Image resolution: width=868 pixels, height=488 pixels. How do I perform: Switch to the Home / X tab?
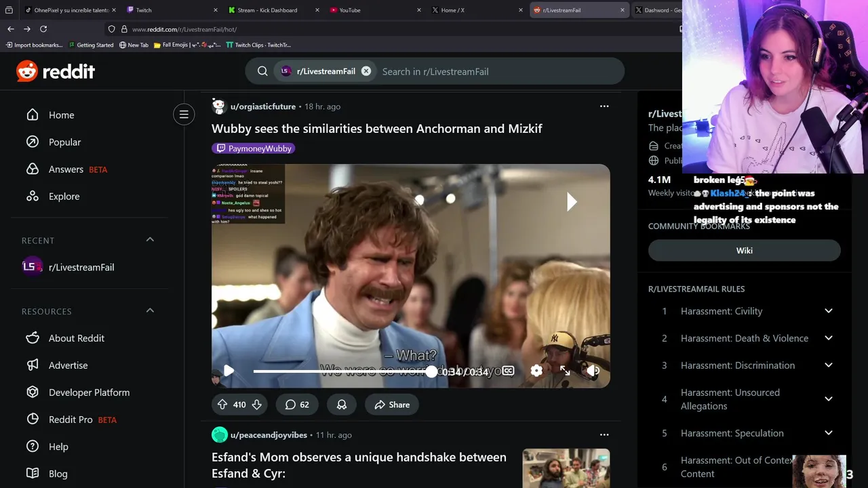click(477, 10)
